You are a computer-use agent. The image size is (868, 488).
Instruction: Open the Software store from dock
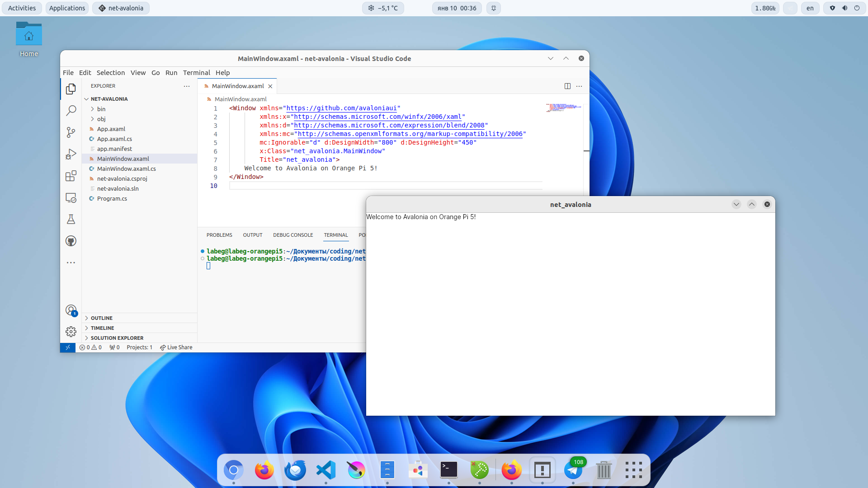coord(418,470)
